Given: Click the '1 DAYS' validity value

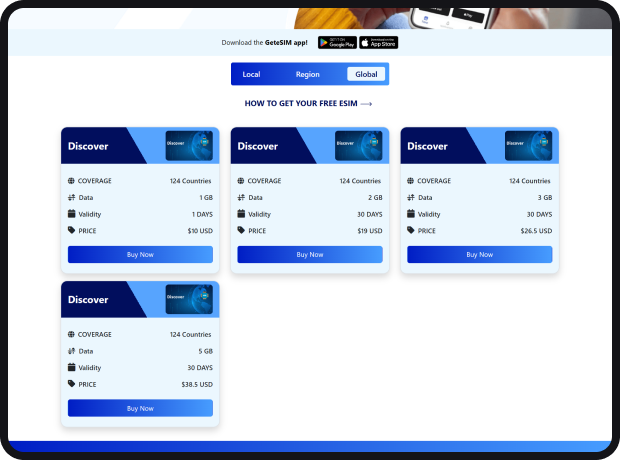Looking at the screenshot, I should pyautogui.click(x=202, y=214).
